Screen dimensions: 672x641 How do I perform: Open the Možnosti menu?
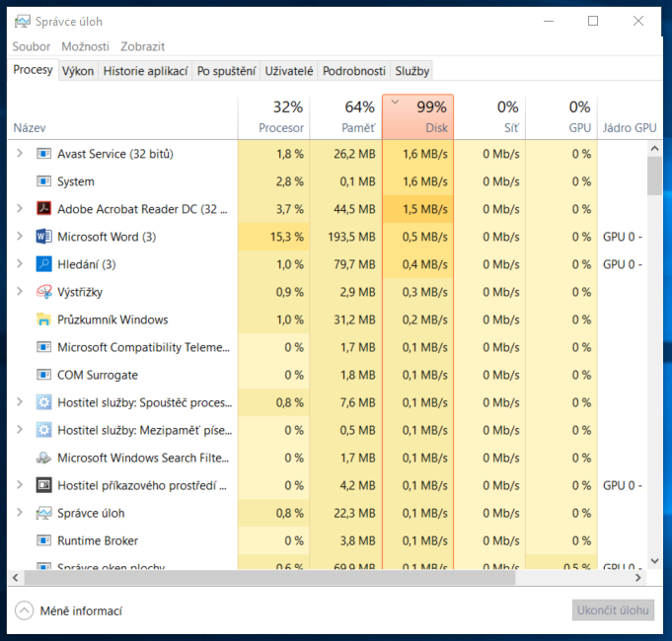click(x=85, y=46)
